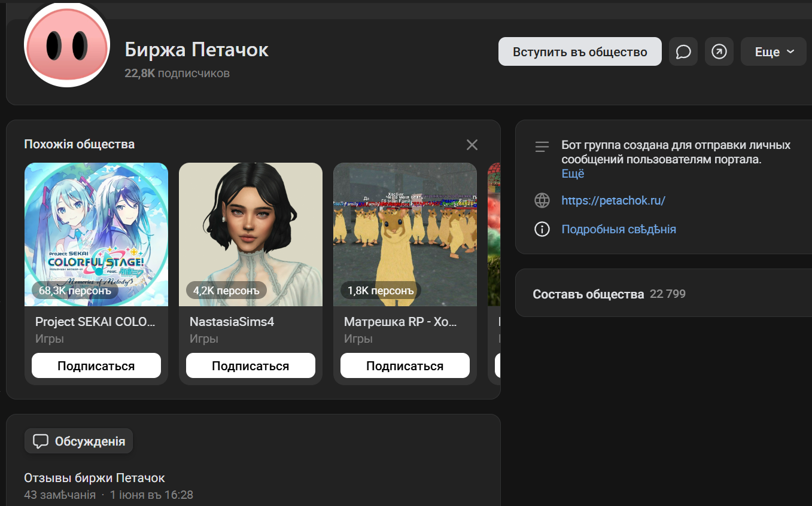The image size is (812, 506).
Task: Open Project SEKAI community thumbnail
Action: [x=96, y=234]
